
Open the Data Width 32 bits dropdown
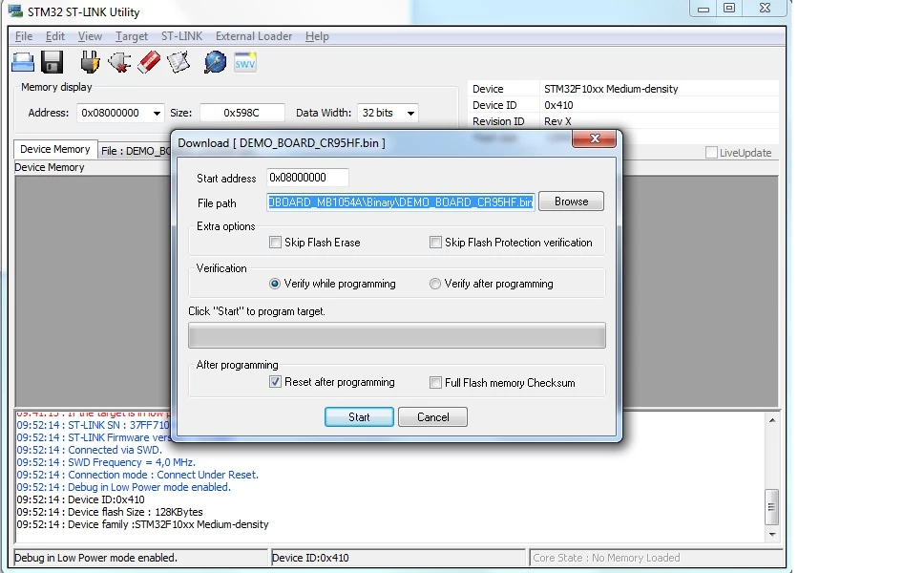[x=410, y=113]
